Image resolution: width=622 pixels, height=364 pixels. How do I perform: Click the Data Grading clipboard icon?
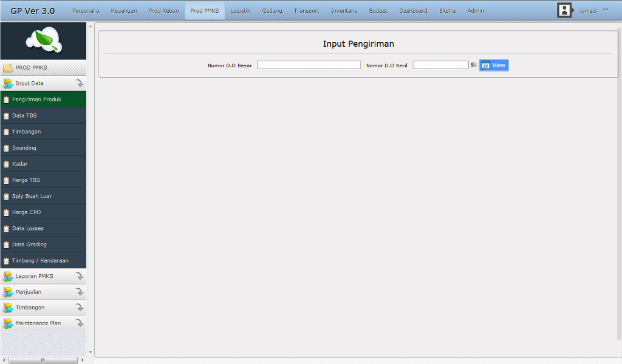(6, 244)
